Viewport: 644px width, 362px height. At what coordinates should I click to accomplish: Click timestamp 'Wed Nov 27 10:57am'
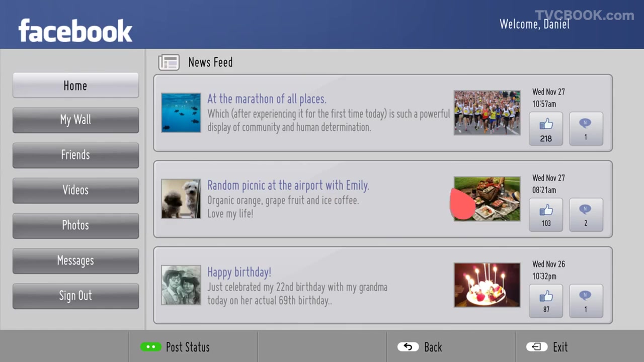point(548,98)
